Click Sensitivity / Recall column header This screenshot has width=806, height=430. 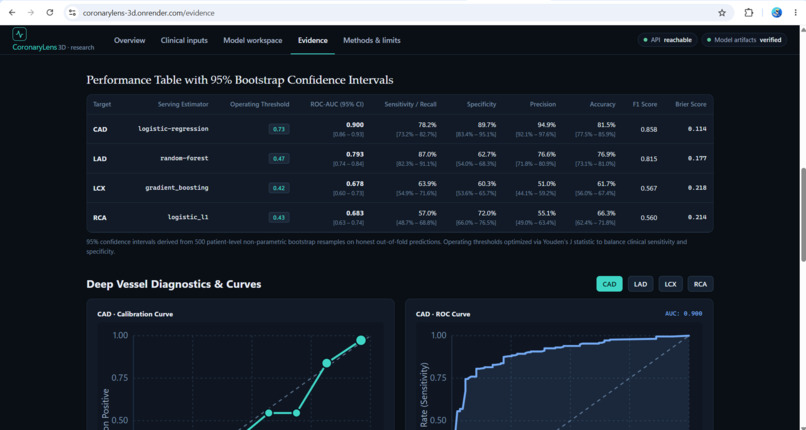coord(410,104)
